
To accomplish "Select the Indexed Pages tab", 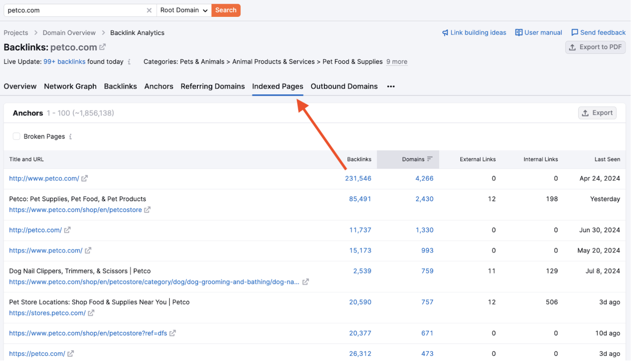I will point(277,86).
